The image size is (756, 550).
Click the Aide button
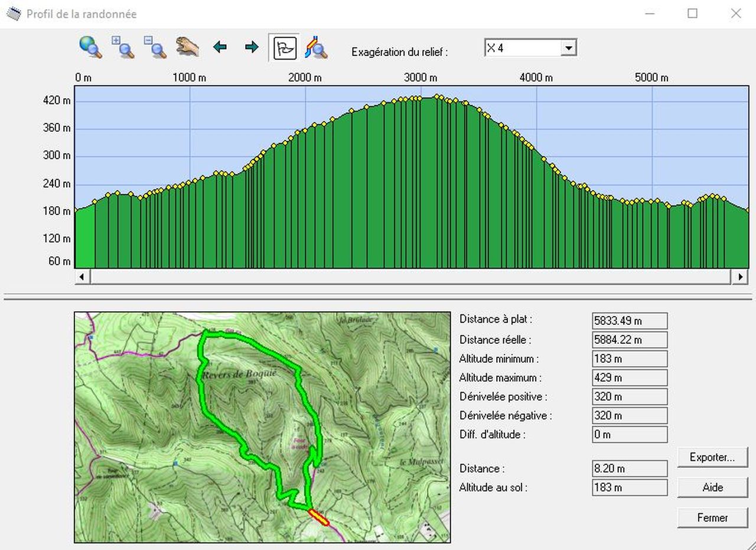(712, 487)
